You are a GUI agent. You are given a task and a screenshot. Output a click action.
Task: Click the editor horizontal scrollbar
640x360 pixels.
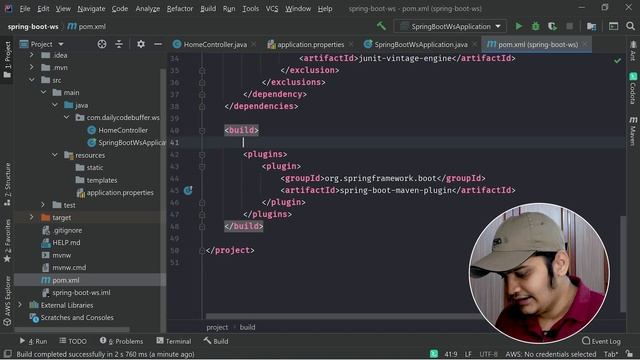[x=343, y=316]
